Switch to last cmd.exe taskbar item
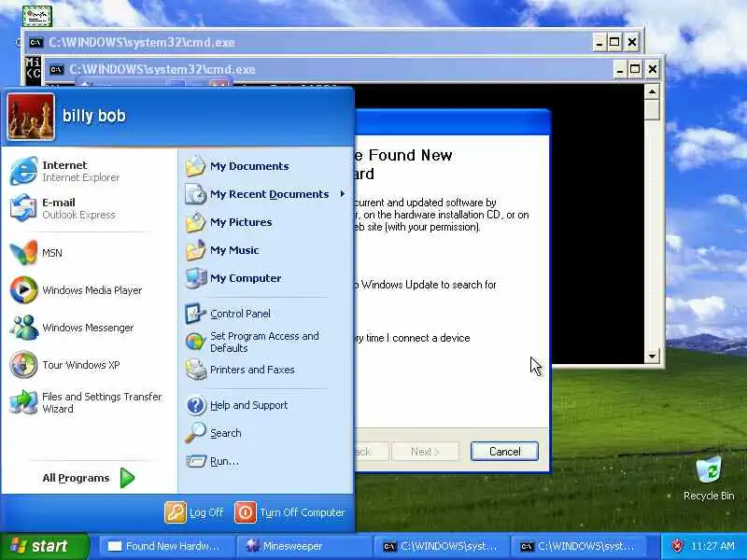 pos(579,546)
